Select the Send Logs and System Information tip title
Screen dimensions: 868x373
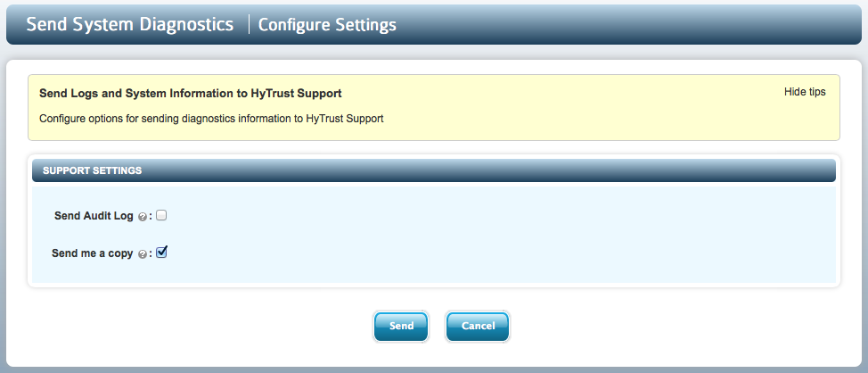click(x=191, y=94)
